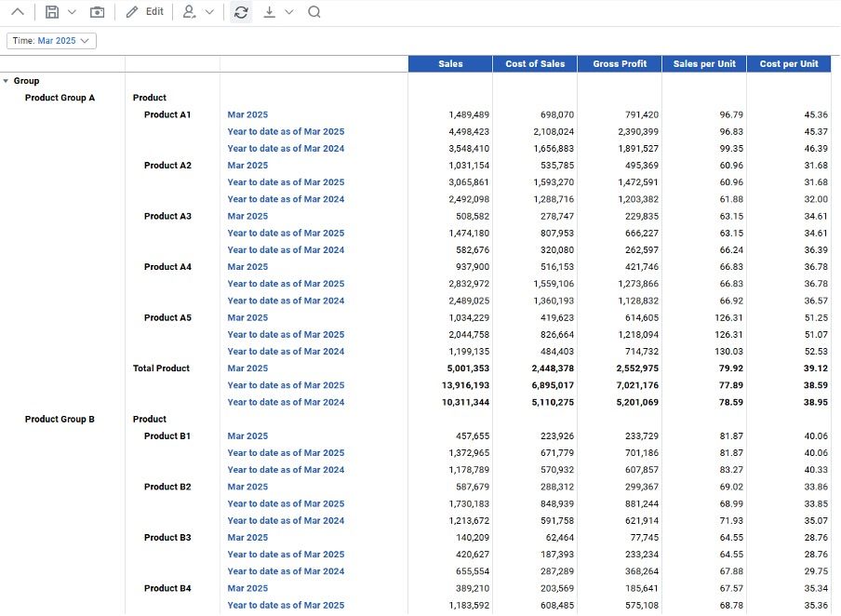Refresh the report data
841x616 pixels.
click(x=240, y=12)
